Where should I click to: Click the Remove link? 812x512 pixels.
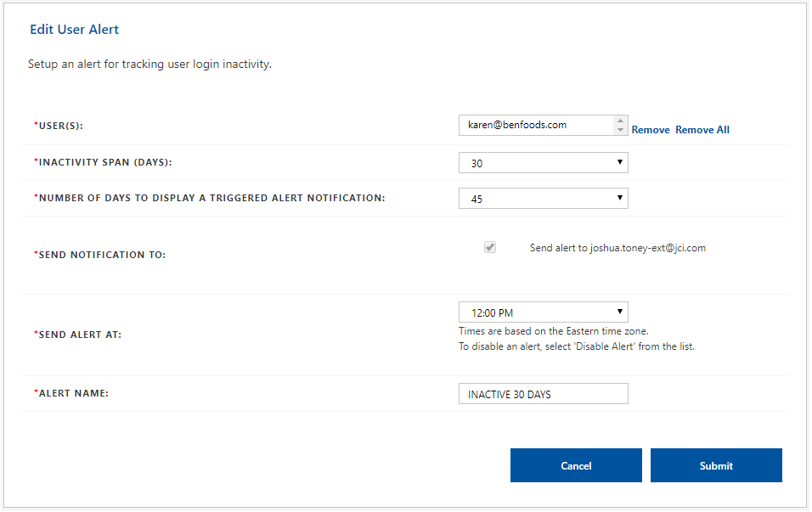point(651,130)
